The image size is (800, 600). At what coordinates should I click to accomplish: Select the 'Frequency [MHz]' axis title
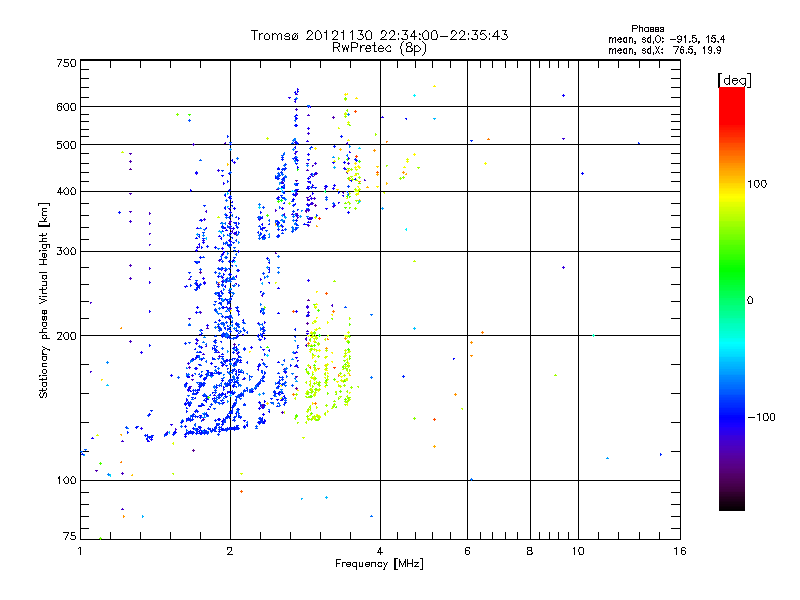[x=379, y=564]
